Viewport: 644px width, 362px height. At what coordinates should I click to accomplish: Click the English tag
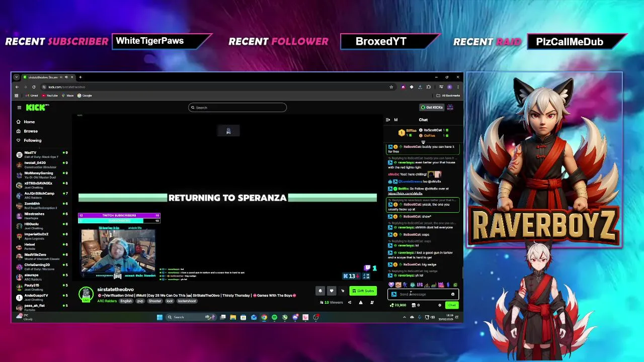coord(126,301)
